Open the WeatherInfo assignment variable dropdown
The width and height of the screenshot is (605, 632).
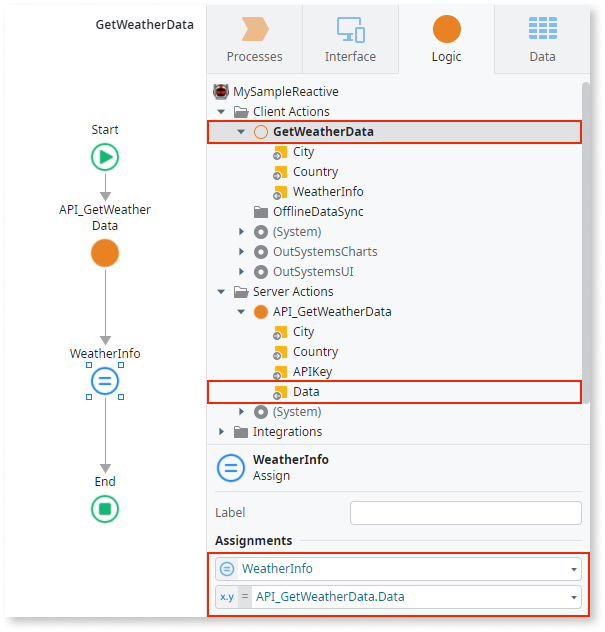[574, 569]
